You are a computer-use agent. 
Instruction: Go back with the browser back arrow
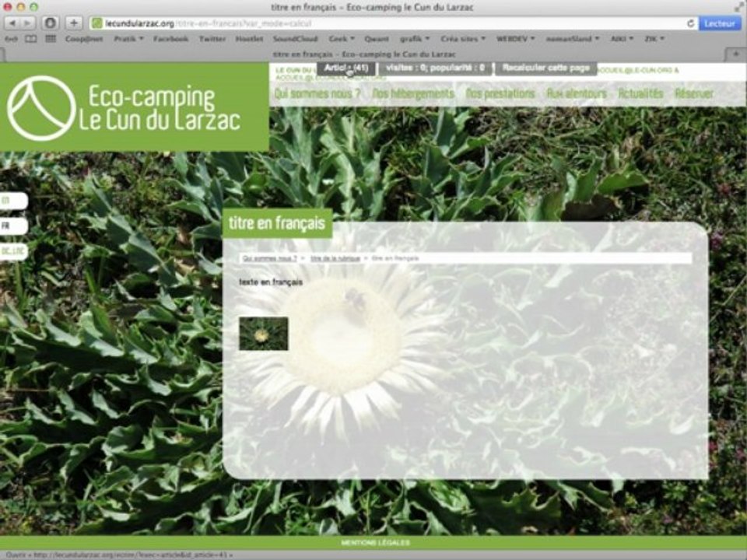(12, 23)
